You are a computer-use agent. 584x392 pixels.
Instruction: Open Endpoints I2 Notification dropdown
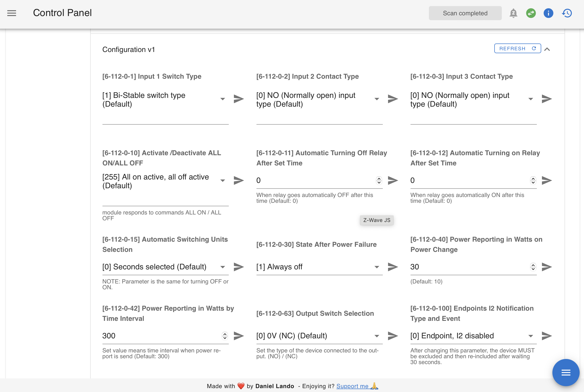pyautogui.click(x=473, y=336)
